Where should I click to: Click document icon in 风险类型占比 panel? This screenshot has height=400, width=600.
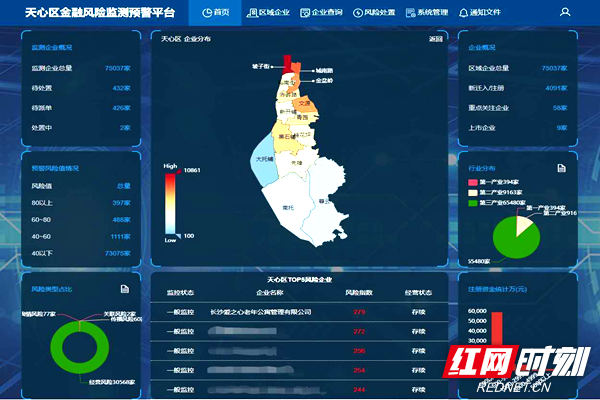(123, 289)
